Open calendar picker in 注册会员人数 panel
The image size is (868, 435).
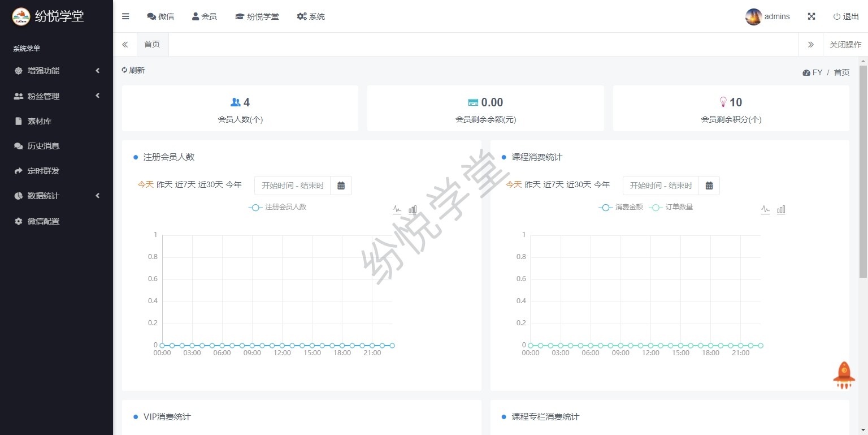[341, 186]
